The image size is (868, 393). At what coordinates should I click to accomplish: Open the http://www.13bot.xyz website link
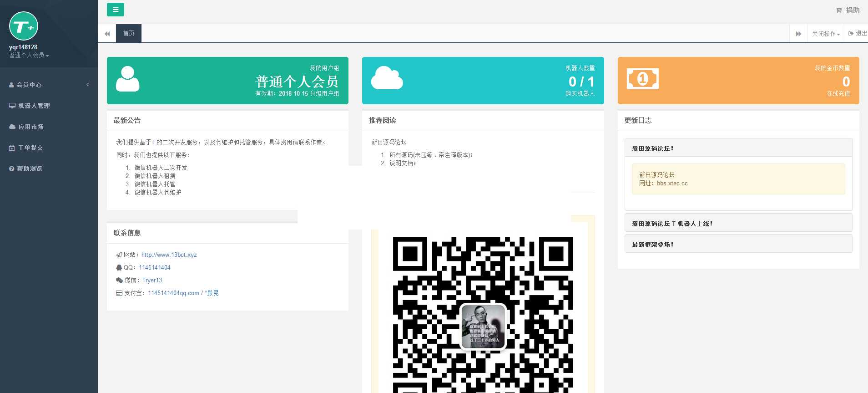point(169,255)
